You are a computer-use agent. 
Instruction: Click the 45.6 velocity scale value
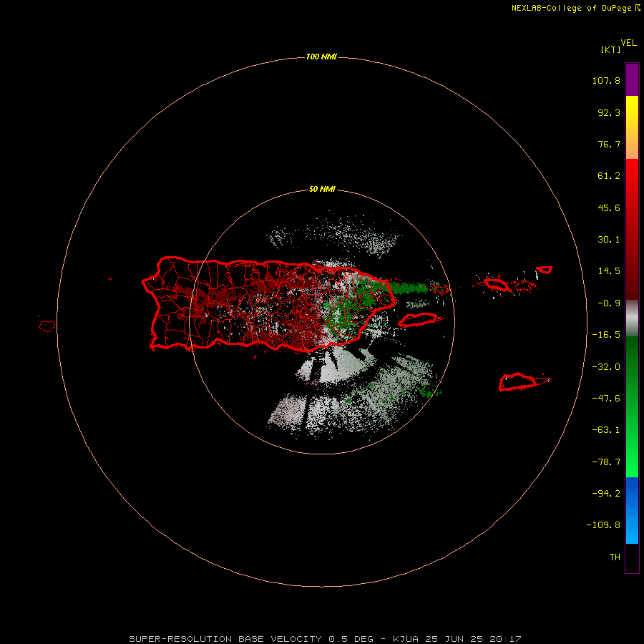[x=609, y=208]
